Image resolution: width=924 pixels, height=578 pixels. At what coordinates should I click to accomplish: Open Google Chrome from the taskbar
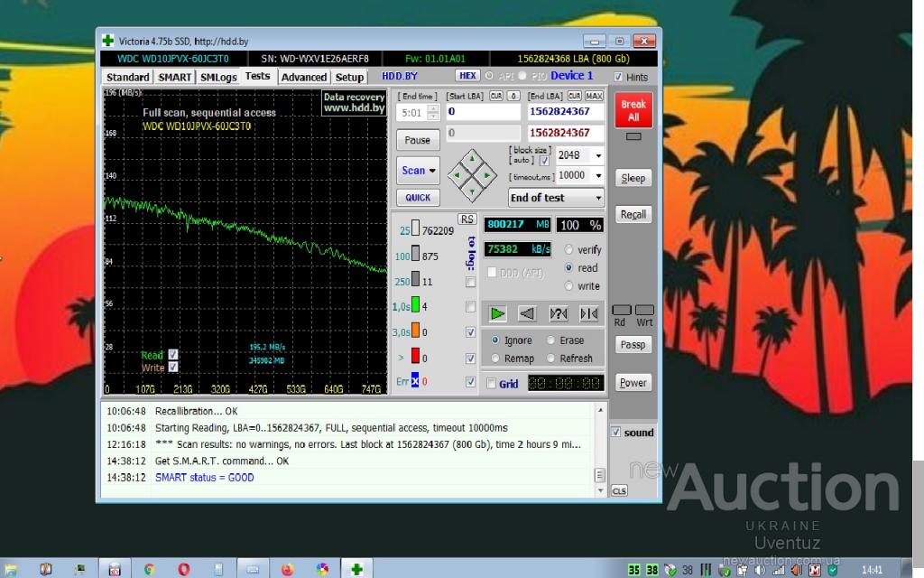coord(149,569)
